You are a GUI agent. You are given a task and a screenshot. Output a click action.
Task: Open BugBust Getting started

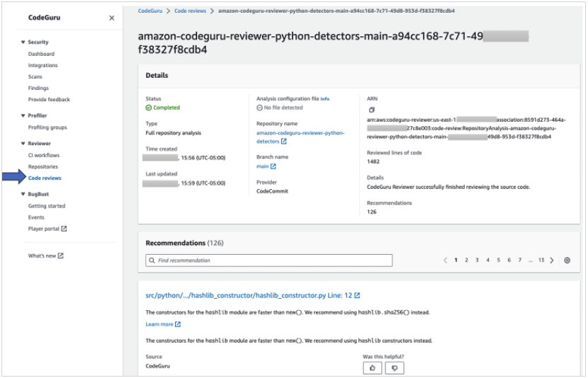coord(47,206)
